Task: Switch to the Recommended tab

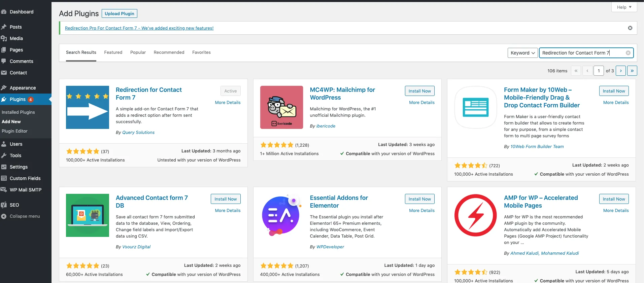Action: coord(169,52)
